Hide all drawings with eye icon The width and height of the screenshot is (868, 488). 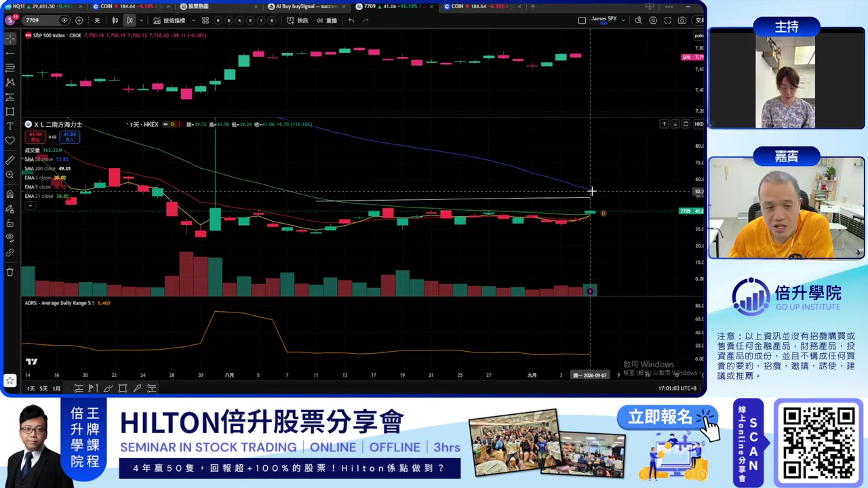pos(9,238)
